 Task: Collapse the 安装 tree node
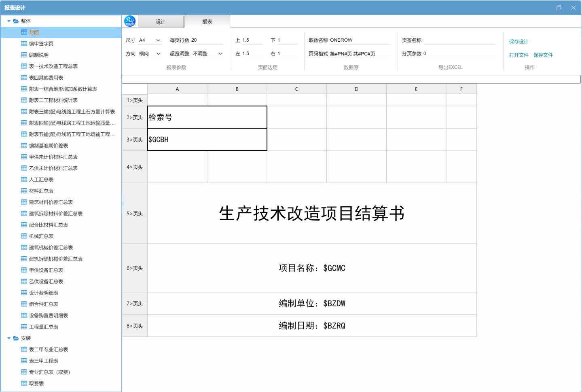(9, 338)
